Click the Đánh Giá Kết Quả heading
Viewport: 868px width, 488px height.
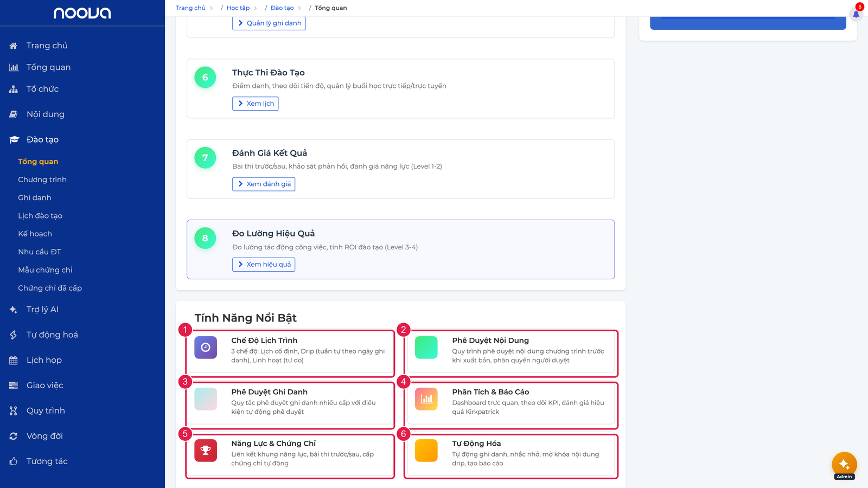tap(270, 153)
